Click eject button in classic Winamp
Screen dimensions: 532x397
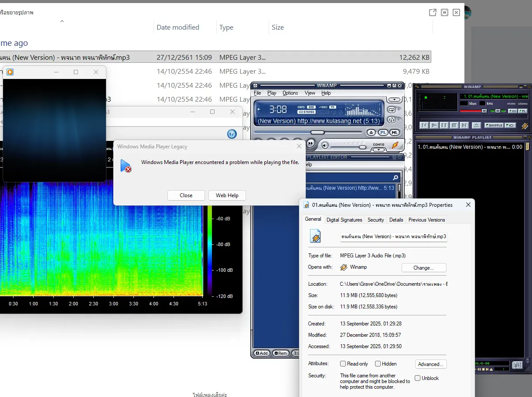[477, 125]
